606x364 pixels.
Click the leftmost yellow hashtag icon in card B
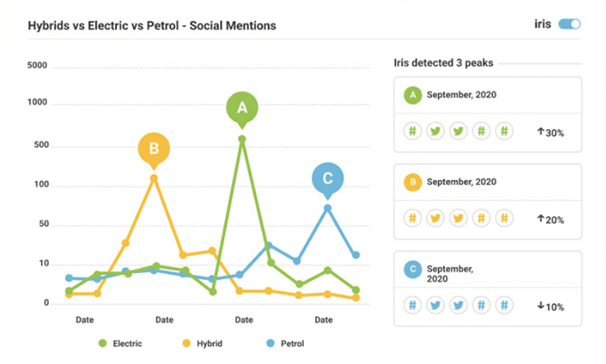point(414,218)
